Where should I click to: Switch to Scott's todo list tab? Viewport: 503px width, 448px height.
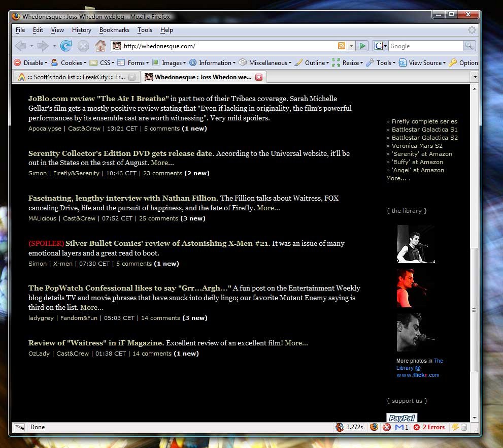[71, 77]
